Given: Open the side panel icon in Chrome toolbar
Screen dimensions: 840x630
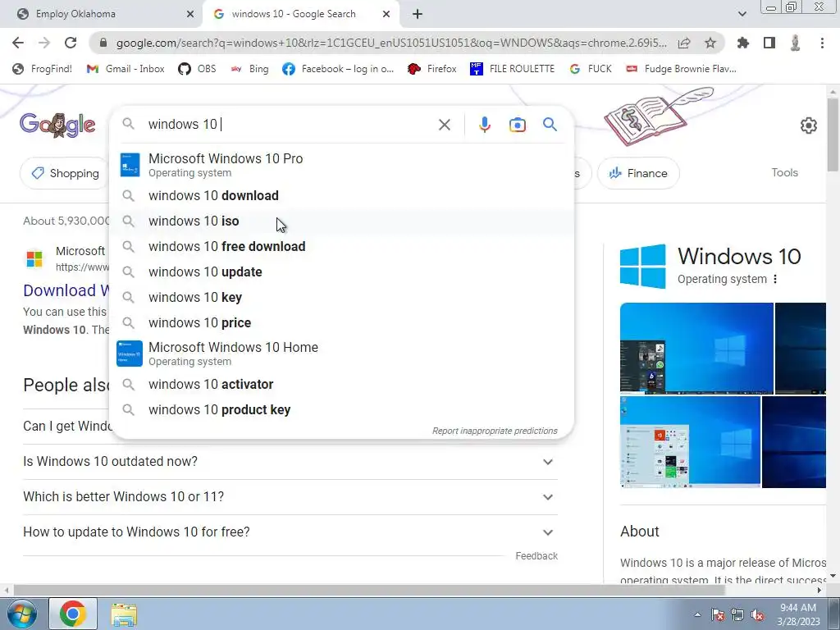Looking at the screenshot, I should point(769,43).
